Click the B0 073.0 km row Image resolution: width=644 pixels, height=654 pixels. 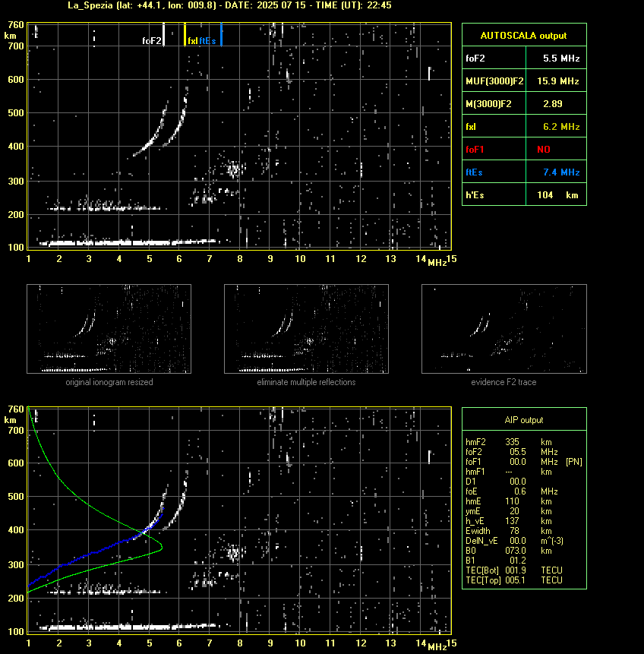(509, 551)
